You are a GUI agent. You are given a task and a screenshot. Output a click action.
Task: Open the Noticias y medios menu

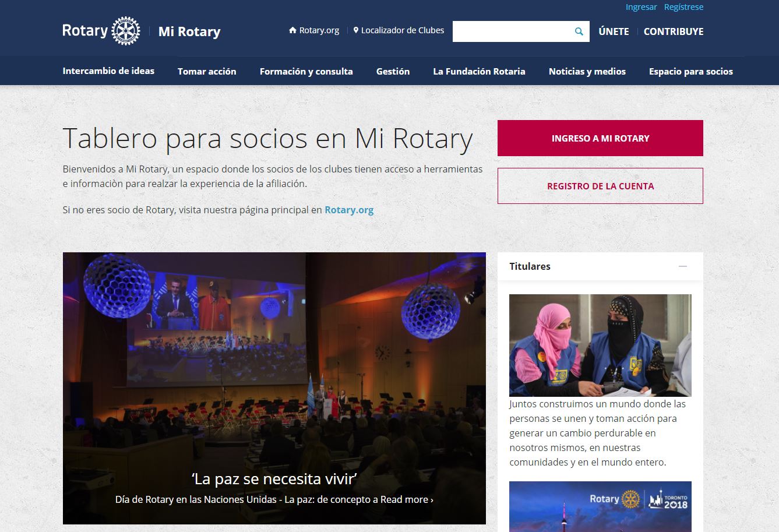tap(587, 72)
